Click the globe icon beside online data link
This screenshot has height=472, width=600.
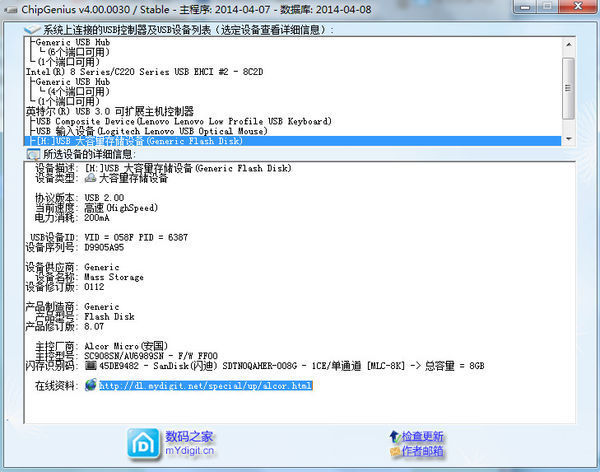[x=91, y=385]
